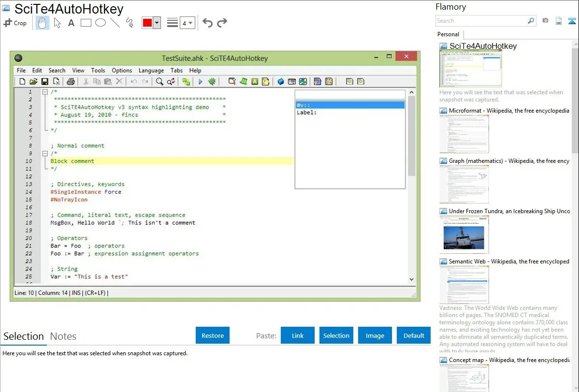Click the Paste Link button
Viewport: 579px width, 392px height.
(298, 335)
